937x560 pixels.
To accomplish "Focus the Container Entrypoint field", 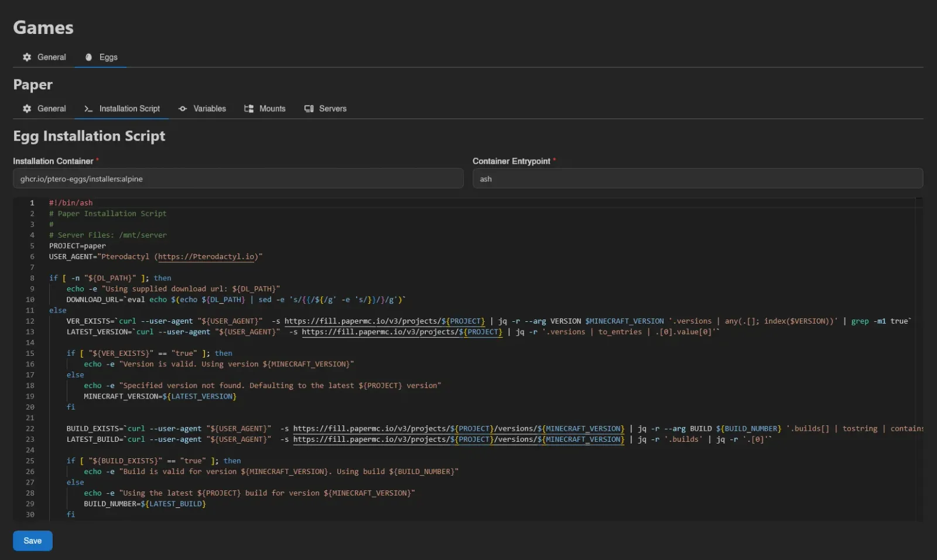I will coord(698,178).
